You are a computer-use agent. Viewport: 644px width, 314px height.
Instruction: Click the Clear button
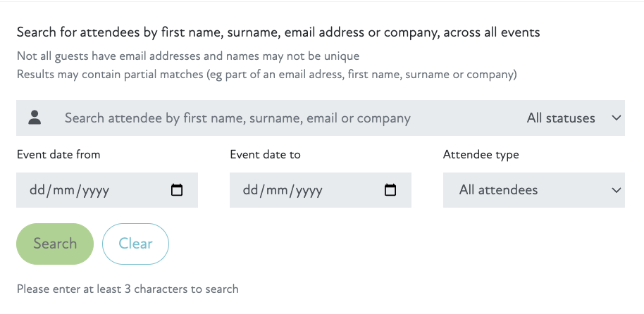135,244
